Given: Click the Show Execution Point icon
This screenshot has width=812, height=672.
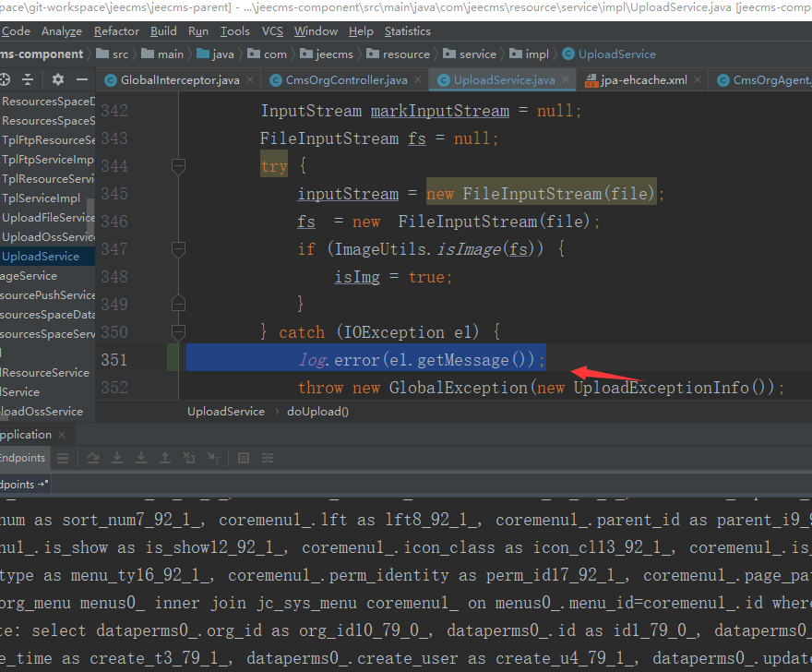Looking at the screenshot, I should click(x=63, y=458).
